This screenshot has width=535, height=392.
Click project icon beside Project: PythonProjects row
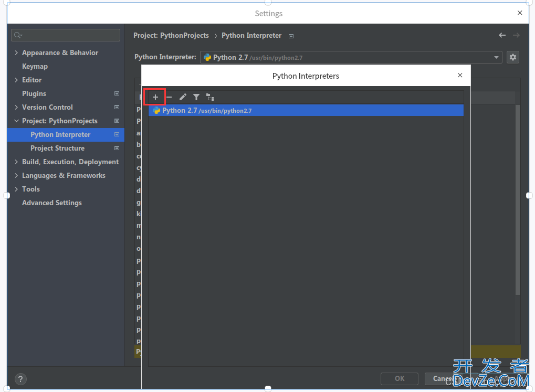117,121
